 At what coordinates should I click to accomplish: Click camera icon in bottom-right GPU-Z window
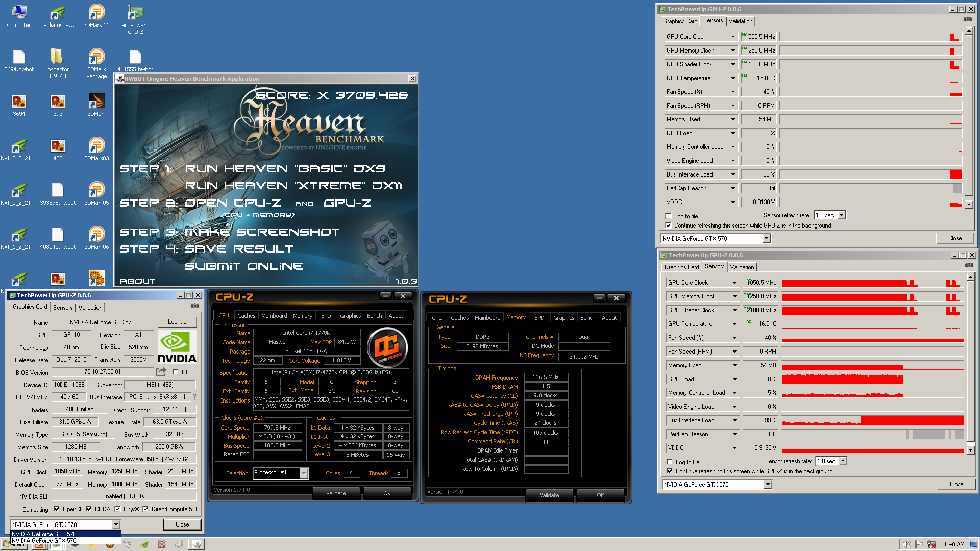[x=969, y=265]
